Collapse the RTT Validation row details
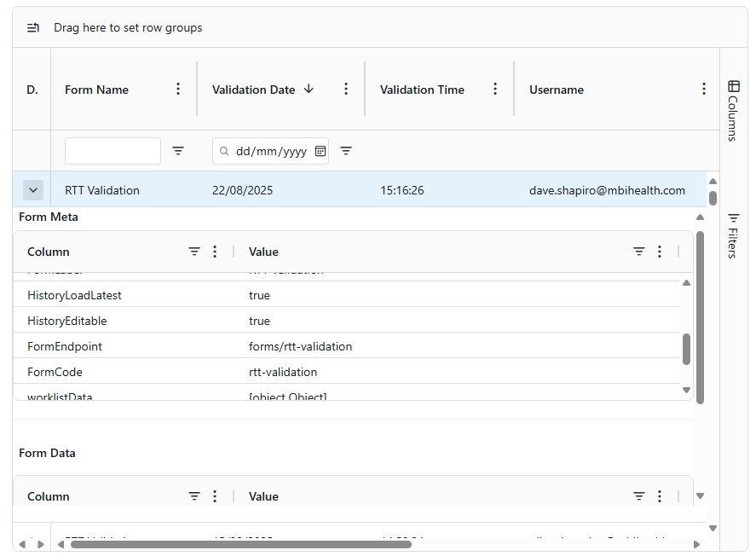Image resolution: width=756 pixels, height=556 pixels. coord(32,190)
